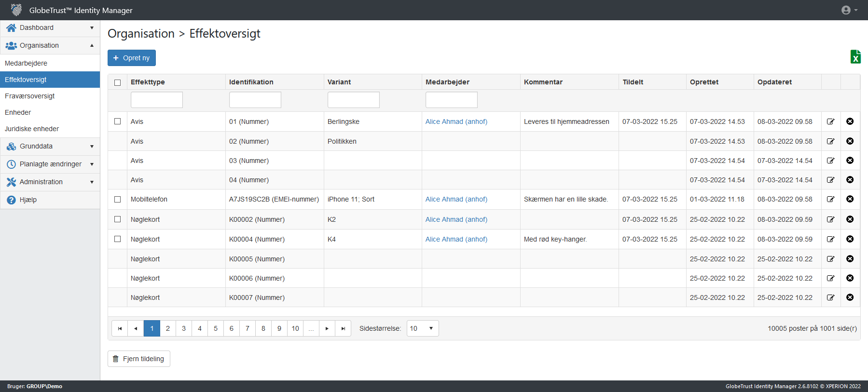The width and height of the screenshot is (868, 392).
Task: Edit the Nøglekort K00002 row
Action: pyautogui.click(x=831, y=219)
